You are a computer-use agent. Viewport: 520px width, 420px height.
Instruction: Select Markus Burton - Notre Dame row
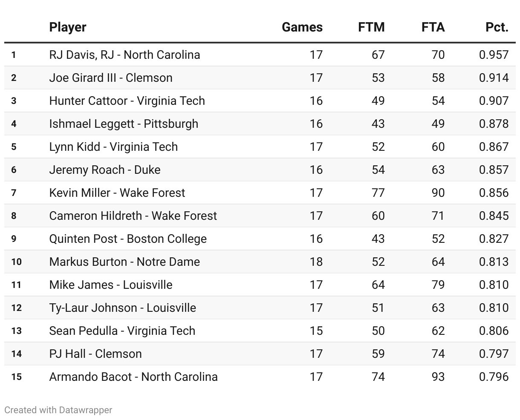(124, 262)
